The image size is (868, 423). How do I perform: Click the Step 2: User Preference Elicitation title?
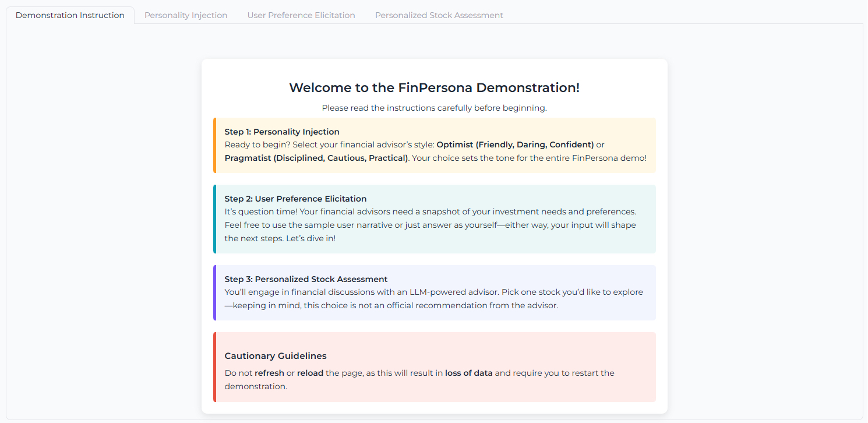(x=295, y=199)
